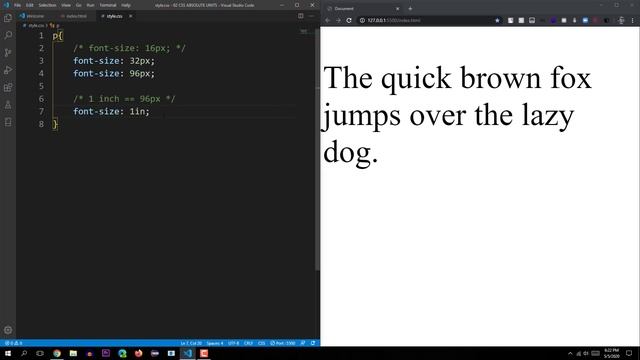Viewport: 640px width, 360px height.
Task: Click the minimap preview in the editor
Action: (304, 31)
